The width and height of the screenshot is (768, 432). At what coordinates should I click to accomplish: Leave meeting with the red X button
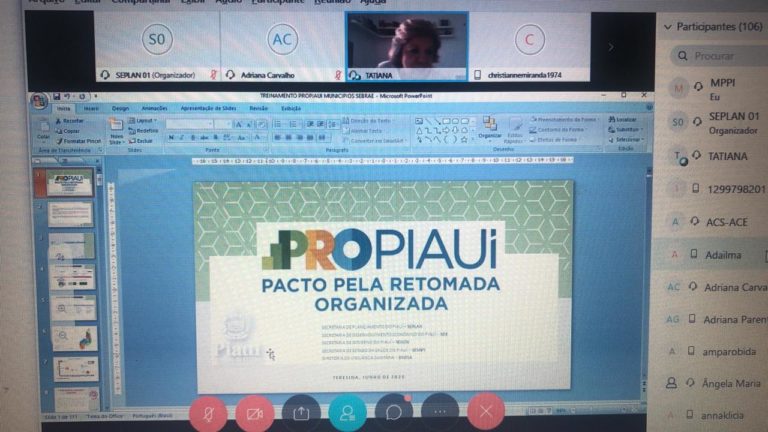click(486, 411)
